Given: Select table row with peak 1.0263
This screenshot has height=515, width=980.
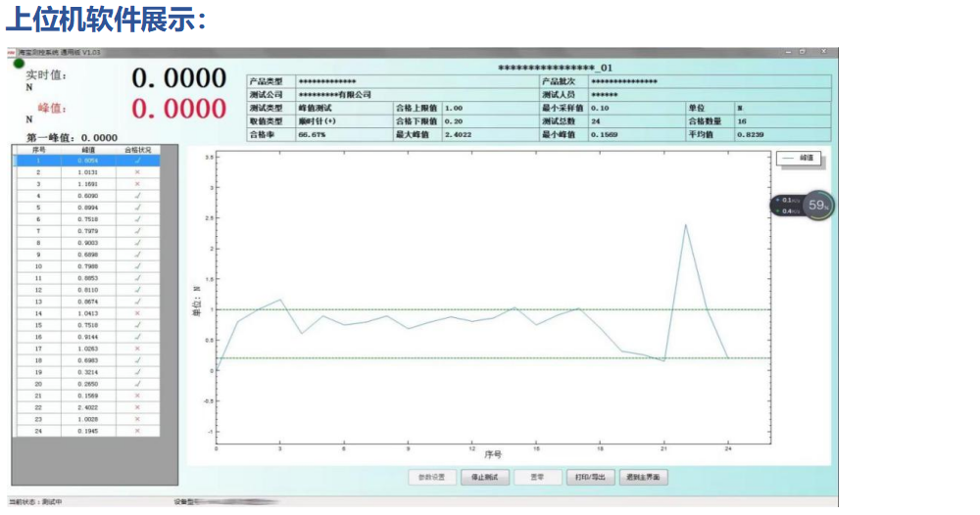Looking at the screenshot, I should pyautogui.click(x=87, y=349).
